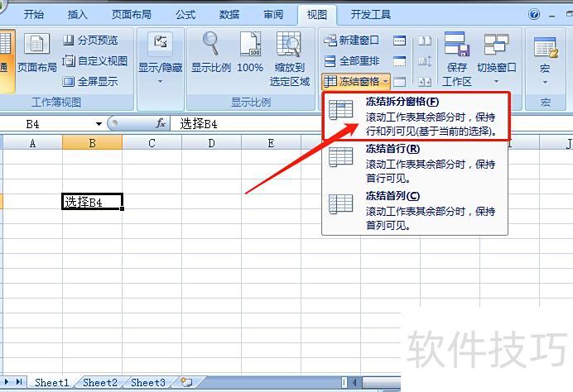This screenshot has width=573, height=392.
Task: Click the Insert Worksheet tab icon
Action: (187, 382)
